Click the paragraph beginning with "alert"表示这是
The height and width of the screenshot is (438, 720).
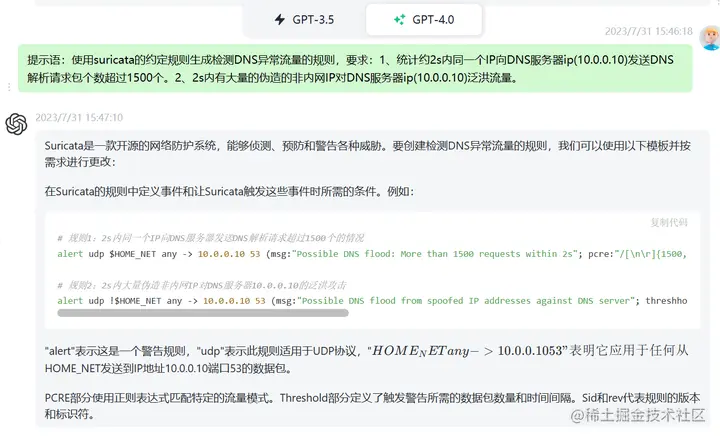(x=366, y=359)
